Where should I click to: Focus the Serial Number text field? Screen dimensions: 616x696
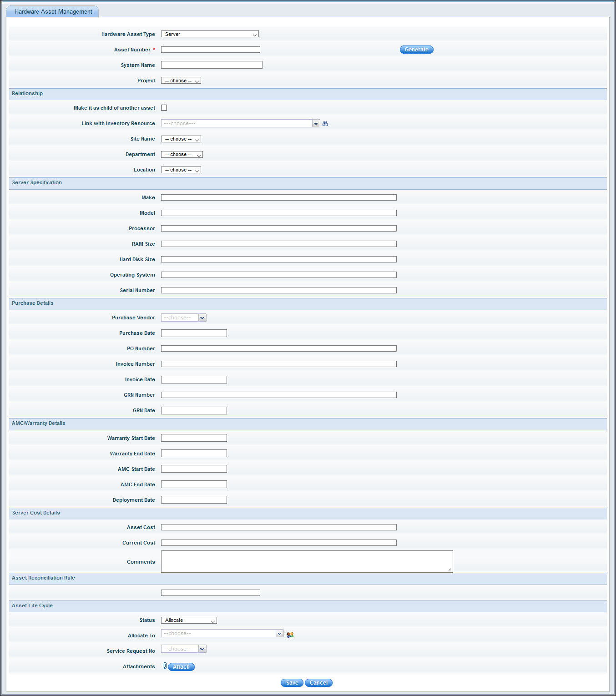[x=278, y=290]
